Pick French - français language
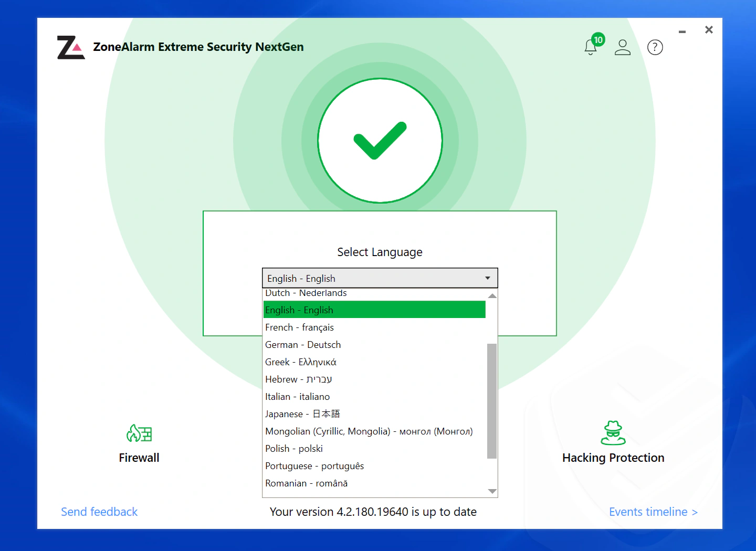This screenshot has width=756, height=551. click(374, 327)
